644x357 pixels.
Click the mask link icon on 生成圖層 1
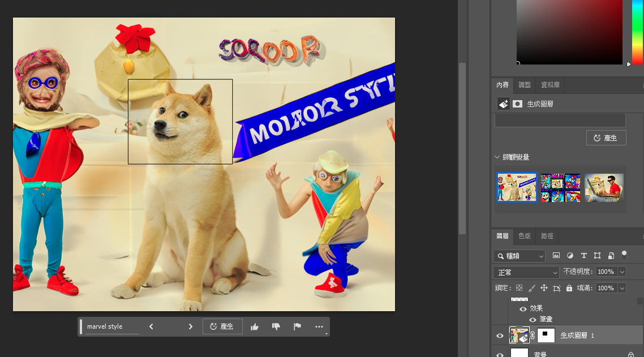[x=533, y=336]
